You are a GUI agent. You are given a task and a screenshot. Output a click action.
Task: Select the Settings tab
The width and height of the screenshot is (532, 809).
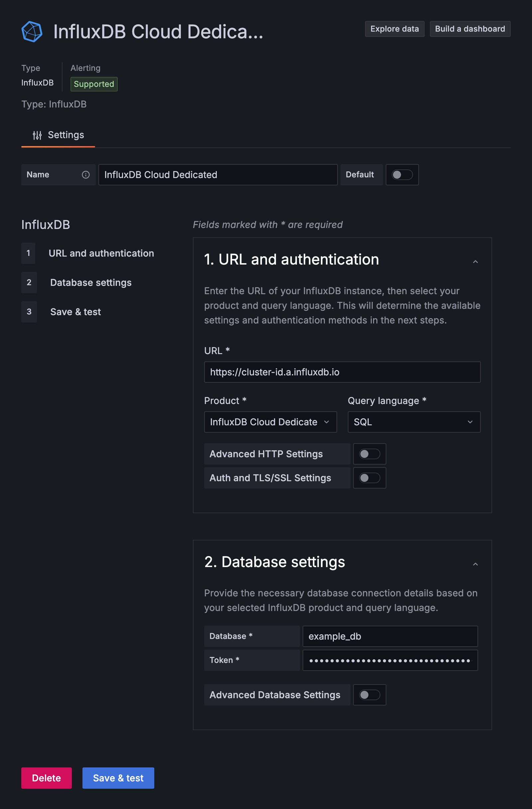click(x=59, y=135)
